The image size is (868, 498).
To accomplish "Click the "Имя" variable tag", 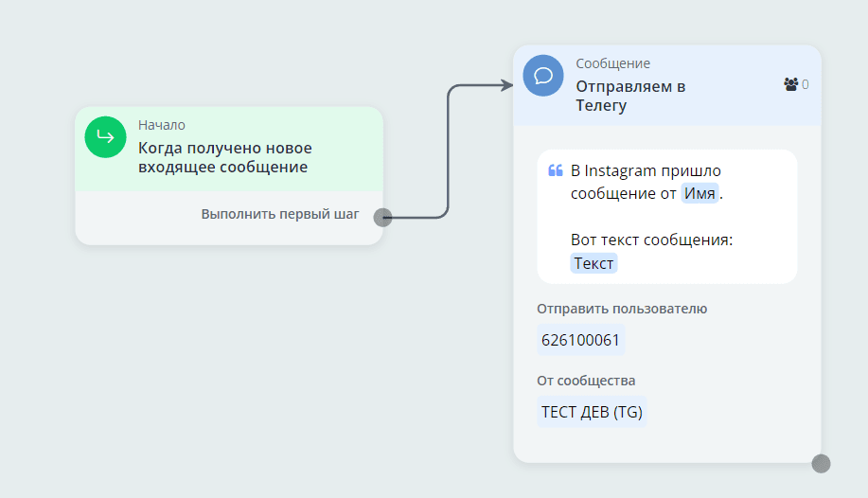I will [x=700, y=193].
